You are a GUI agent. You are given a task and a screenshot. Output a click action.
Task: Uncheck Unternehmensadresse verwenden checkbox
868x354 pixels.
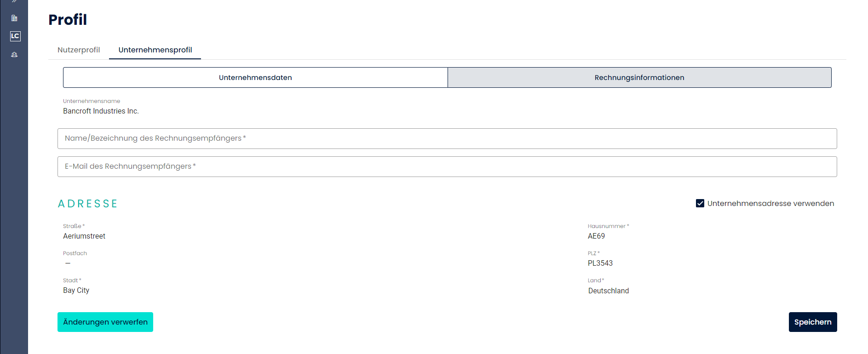coord(700,204)
